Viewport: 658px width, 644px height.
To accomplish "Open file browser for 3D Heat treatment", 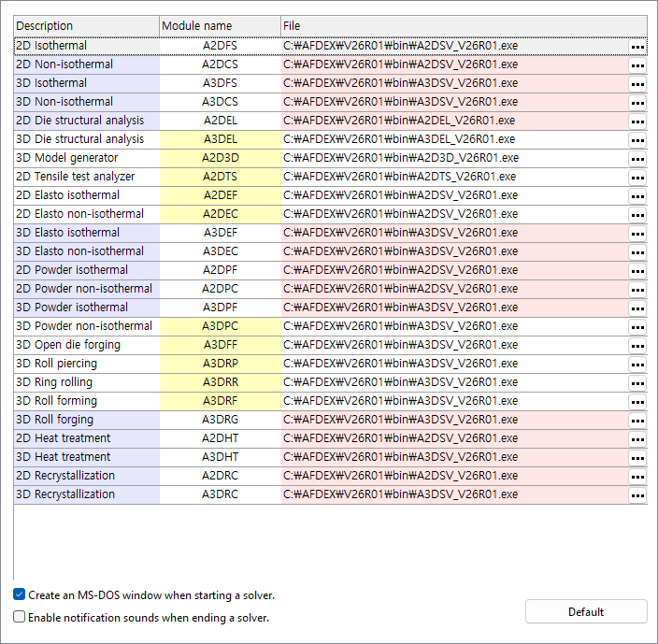I will coord(637,457).
